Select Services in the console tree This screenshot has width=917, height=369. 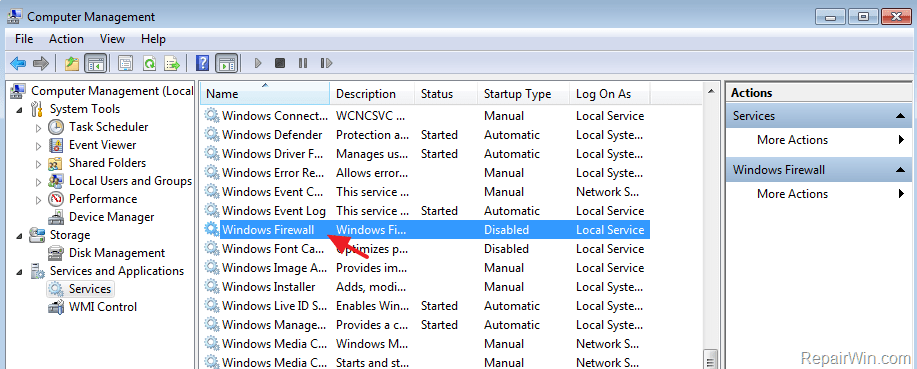(89, 289)
